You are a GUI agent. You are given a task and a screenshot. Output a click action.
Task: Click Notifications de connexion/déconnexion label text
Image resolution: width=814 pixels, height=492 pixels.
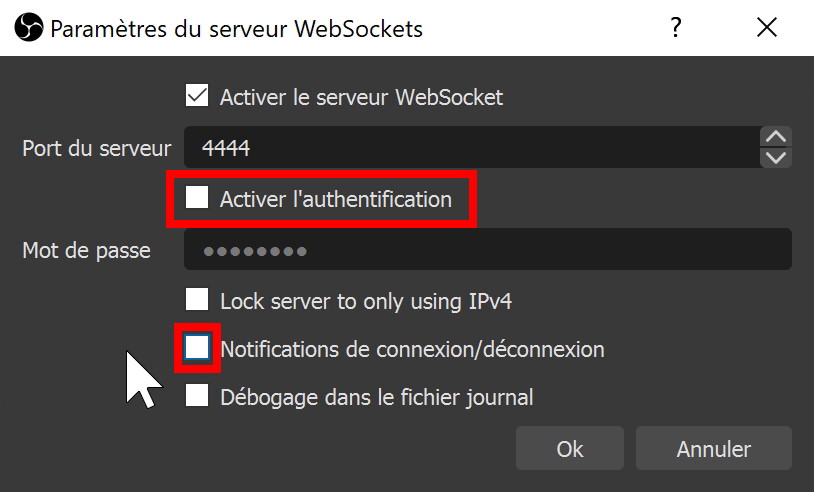(x=412, y=349)
